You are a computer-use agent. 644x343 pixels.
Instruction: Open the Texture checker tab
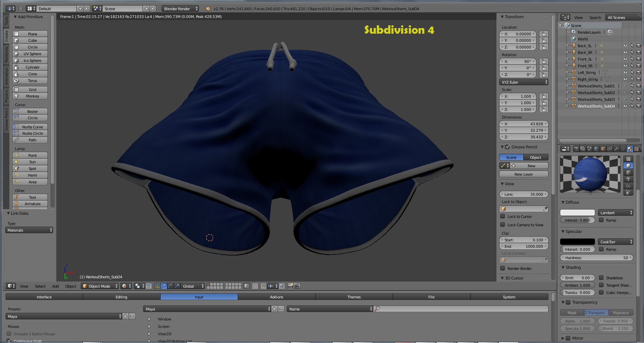pos(636,149)
